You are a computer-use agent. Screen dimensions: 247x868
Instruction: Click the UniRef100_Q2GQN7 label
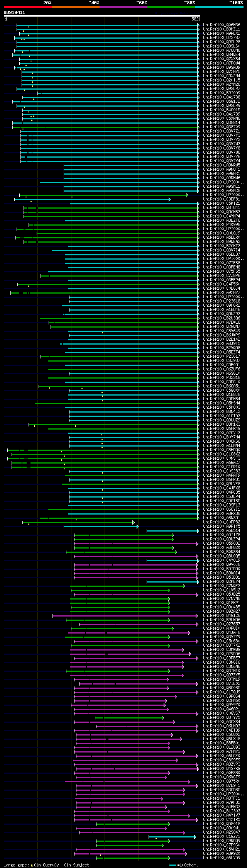coord(222,326)
